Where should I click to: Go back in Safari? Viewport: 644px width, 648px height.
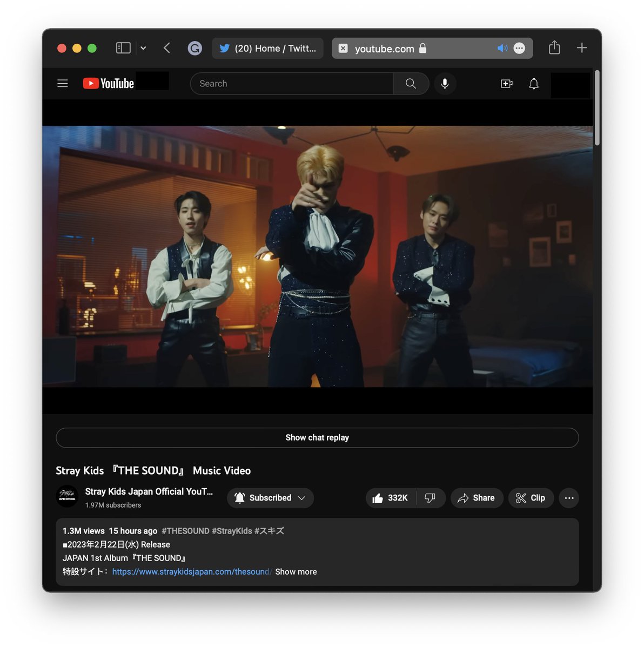[167, 48]
